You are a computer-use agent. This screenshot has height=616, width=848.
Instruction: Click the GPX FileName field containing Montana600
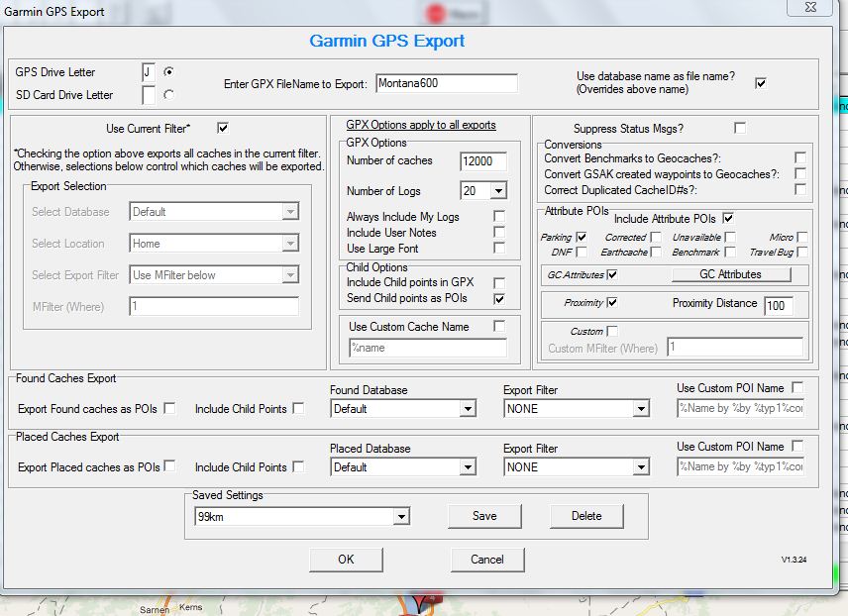tap(447, 83)
